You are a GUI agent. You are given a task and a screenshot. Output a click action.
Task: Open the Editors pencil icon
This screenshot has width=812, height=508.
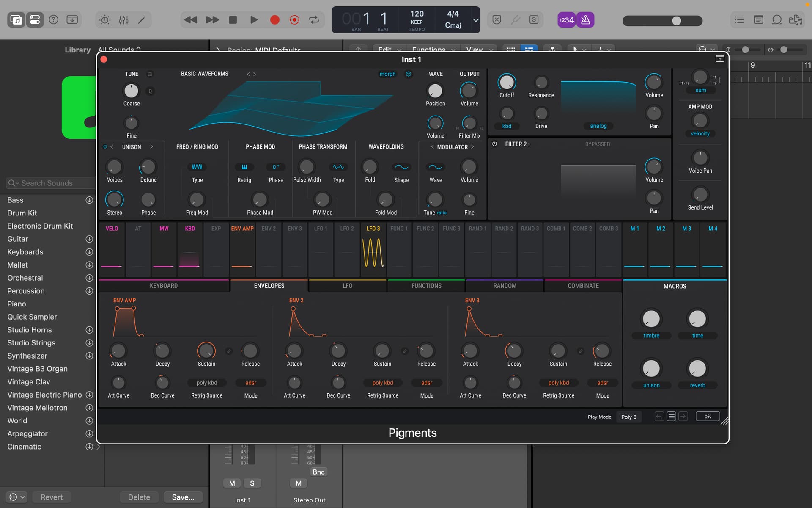[142, 20]
